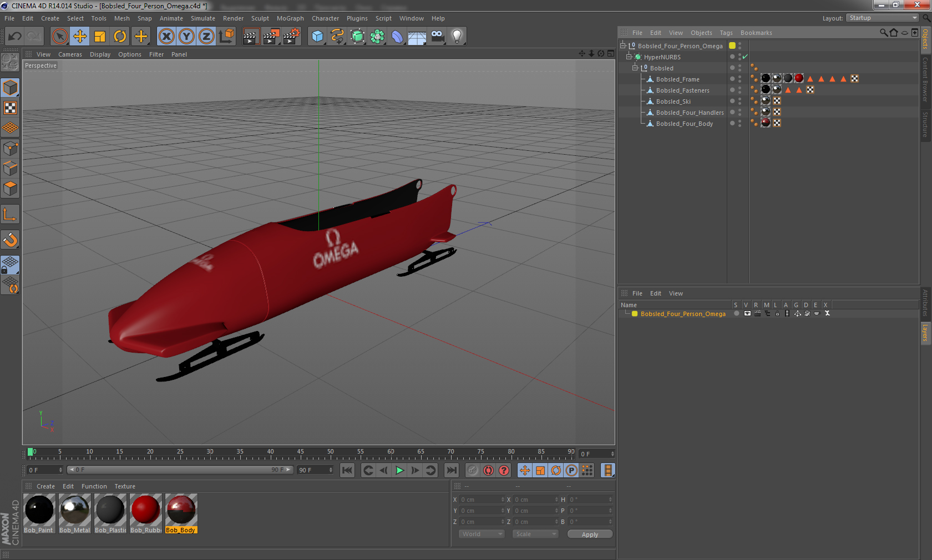Click the coordinate system cube icon
Screen dimensions: 932x560
point(226,37)
